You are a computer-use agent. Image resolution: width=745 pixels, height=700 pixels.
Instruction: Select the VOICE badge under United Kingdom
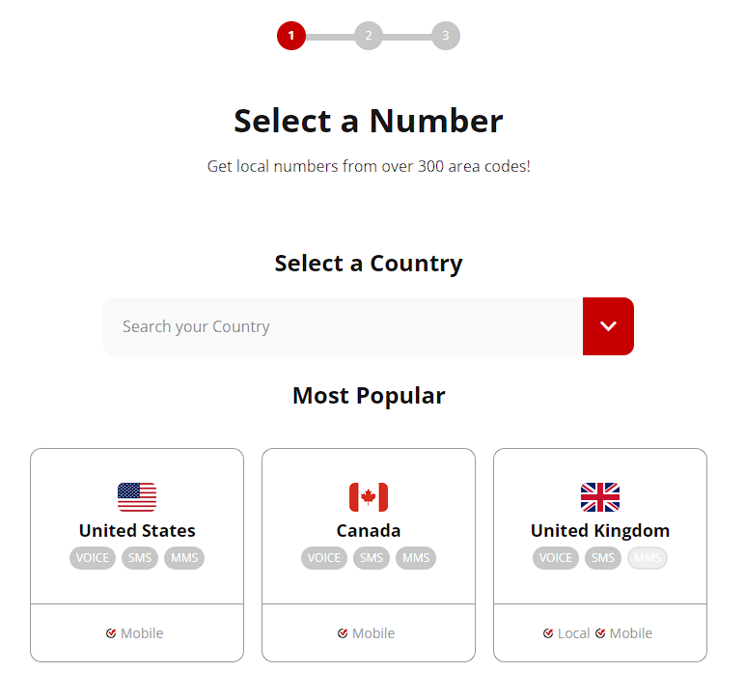(x=556, y=558)
